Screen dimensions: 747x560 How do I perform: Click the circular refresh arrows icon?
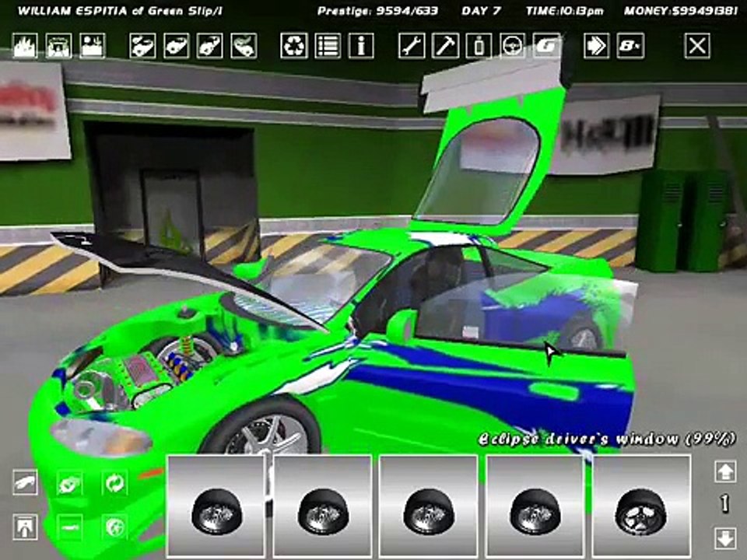click(114, 483)
